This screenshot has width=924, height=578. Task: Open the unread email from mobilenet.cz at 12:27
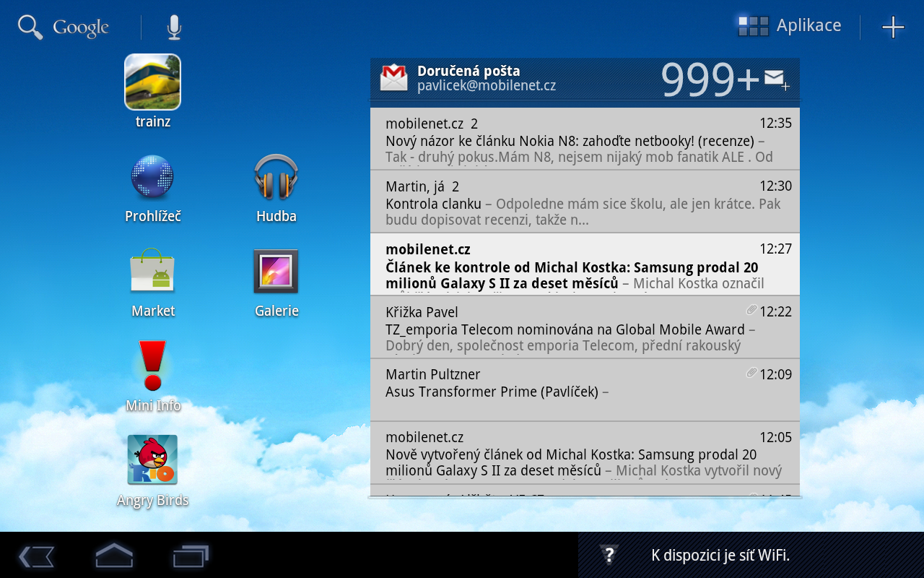point(585,266)
